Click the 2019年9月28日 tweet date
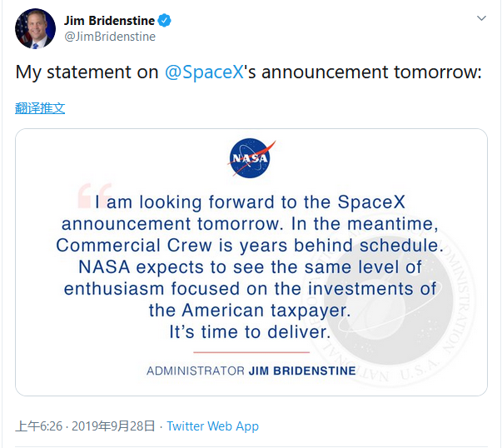502x448 pixels. (x=113, y=426)
